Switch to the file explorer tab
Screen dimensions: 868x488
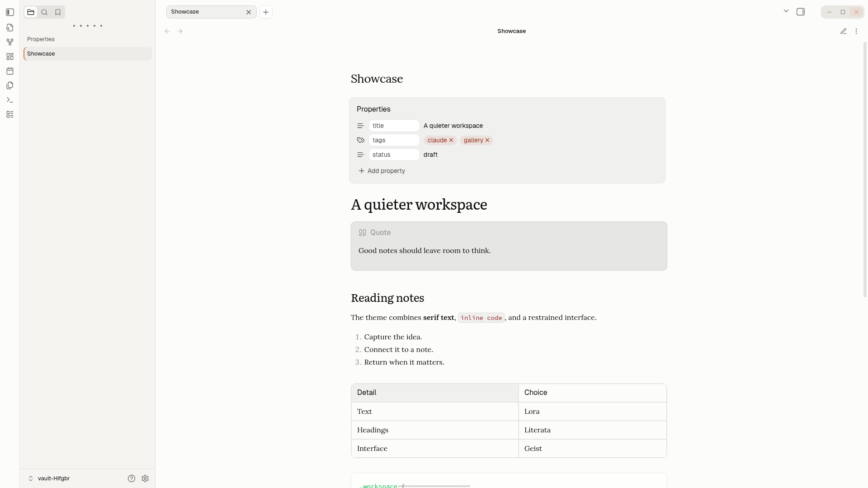pos(31,12)
